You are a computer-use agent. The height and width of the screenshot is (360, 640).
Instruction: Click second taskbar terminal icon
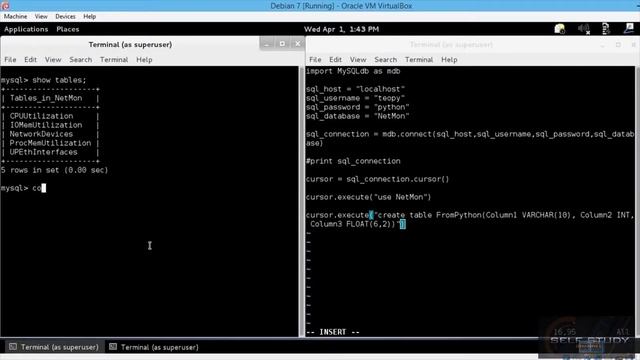(113, 347)
